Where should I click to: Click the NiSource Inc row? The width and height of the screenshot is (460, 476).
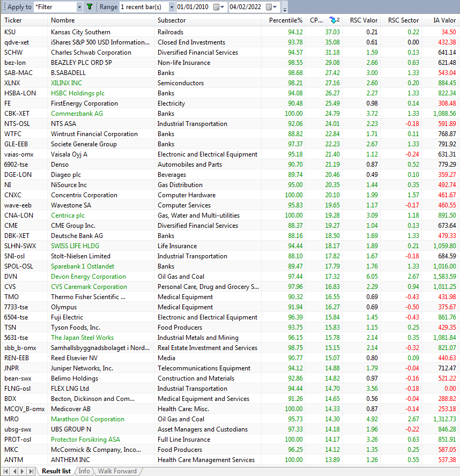pyautogui.click(x=230, y=185)
